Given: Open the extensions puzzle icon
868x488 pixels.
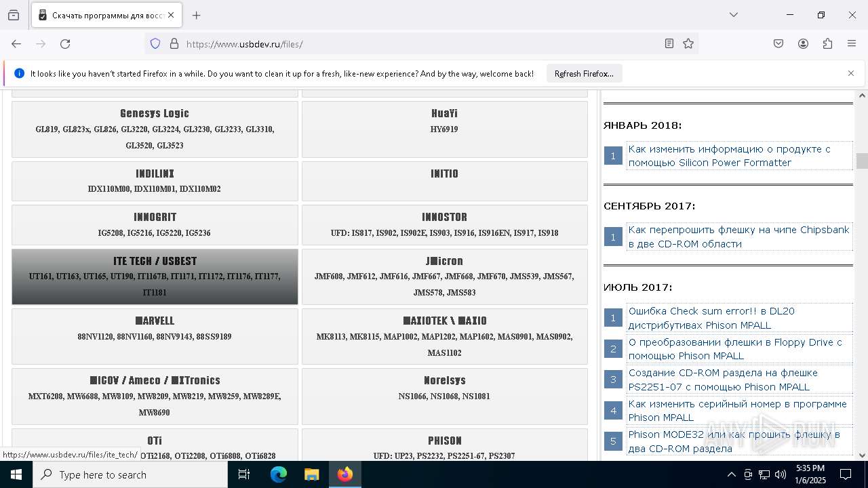Looking at the screenshot, I should [827, 43].
